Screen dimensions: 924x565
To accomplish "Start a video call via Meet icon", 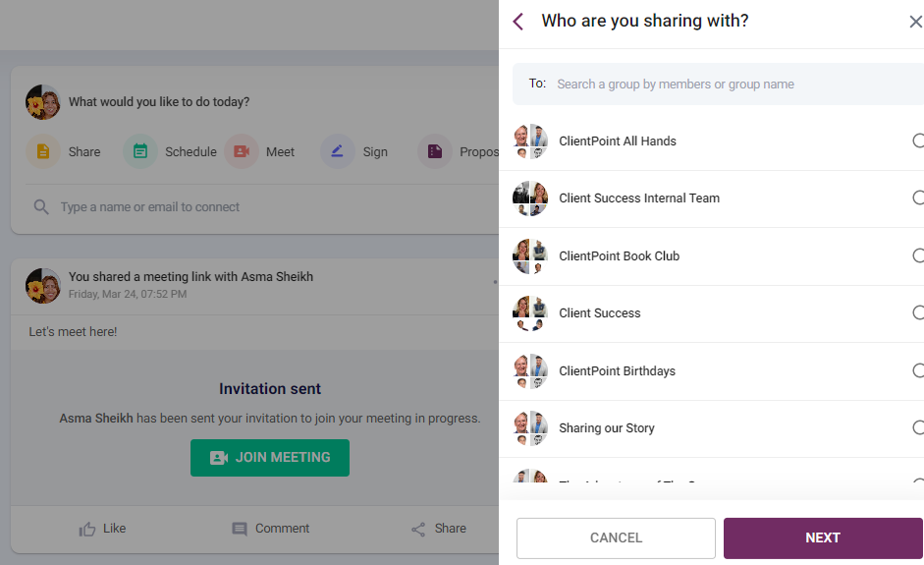I will pyautogui.click(x=242, y=151).
